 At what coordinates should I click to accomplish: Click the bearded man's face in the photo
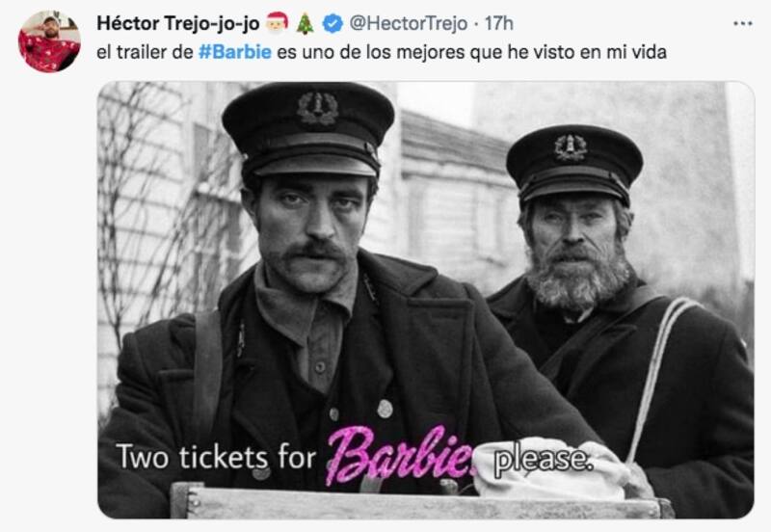click(x=575, y=251)
